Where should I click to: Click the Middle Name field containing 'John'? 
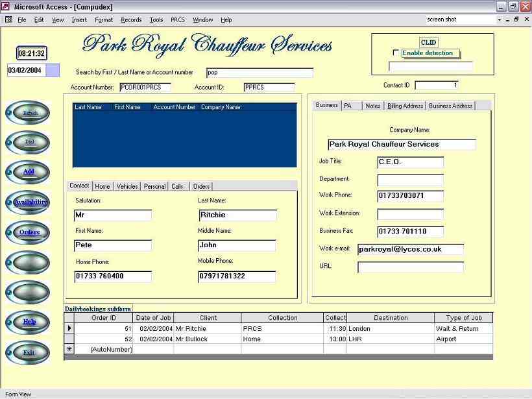click(x=237, y=245)
